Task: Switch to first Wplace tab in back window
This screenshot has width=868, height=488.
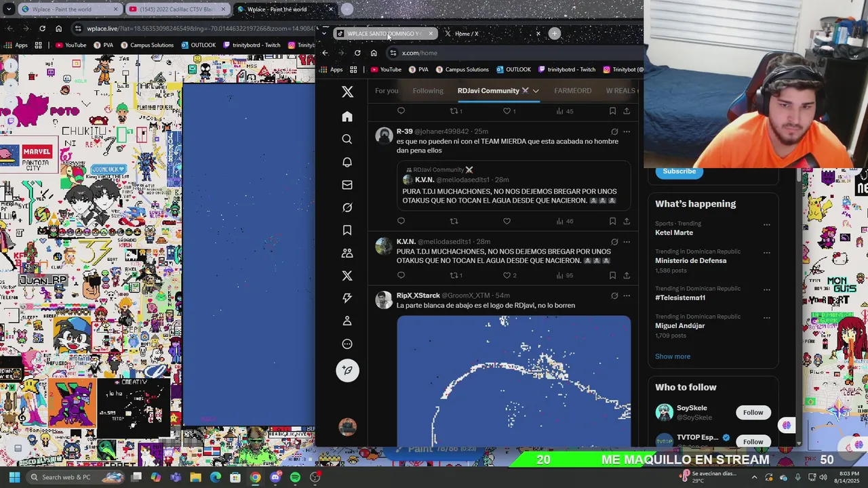Action: 68,9
